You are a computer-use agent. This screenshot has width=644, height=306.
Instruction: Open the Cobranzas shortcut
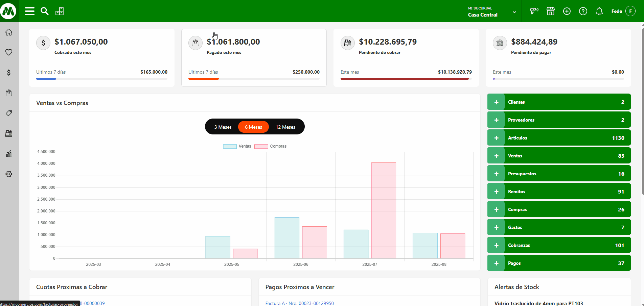(519, 245)
